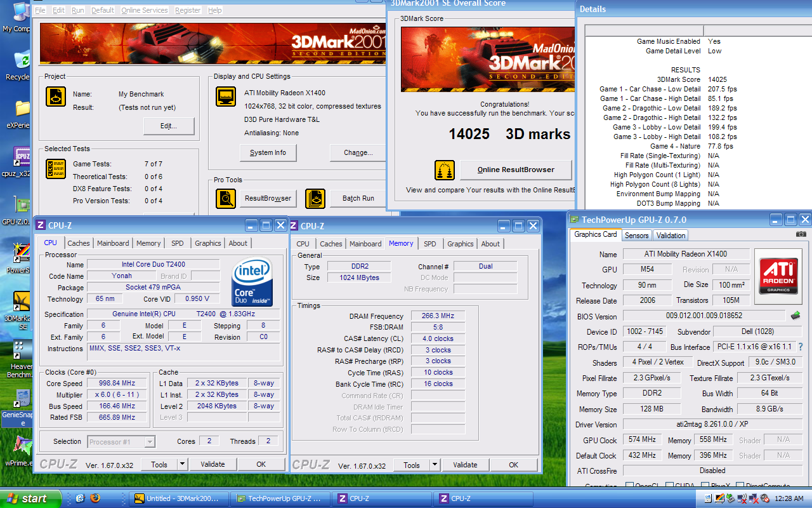Viewport: 812px width, 508px height.
Task: Click the 3DMark Project section icon
Action: (56, 97)
